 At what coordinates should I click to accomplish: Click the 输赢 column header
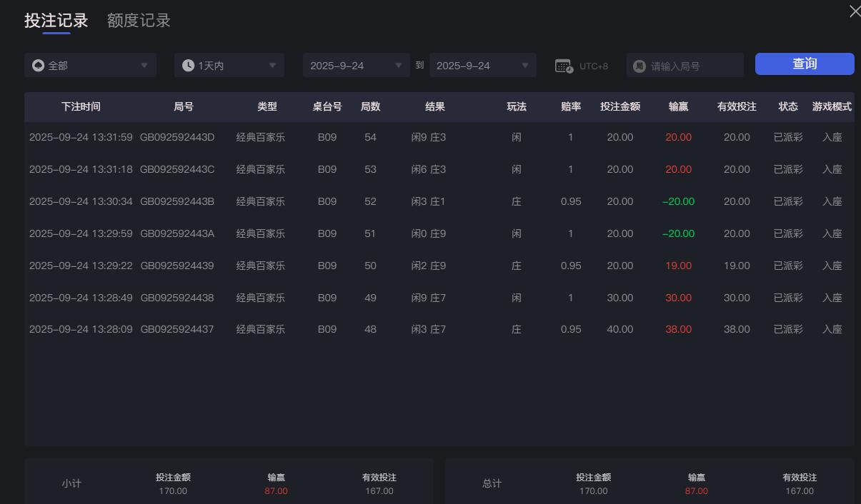click(x=677, y=106)
